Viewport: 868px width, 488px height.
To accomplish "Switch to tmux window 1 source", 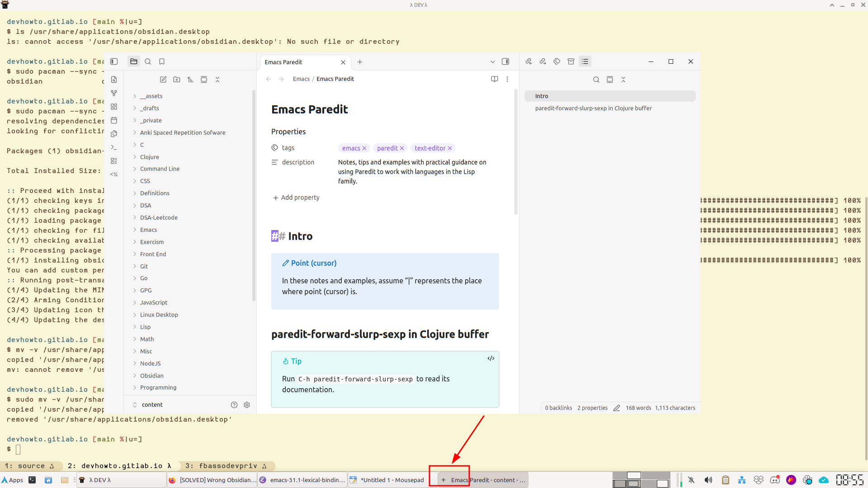I will 29,466.
